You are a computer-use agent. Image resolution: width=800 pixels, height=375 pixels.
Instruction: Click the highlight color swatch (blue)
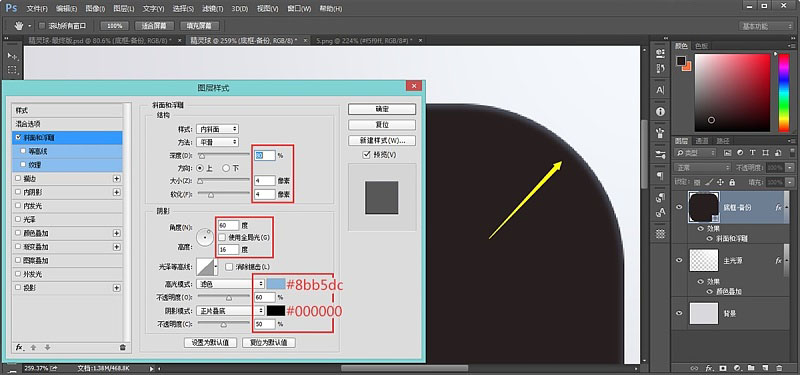tap(276, 284)
